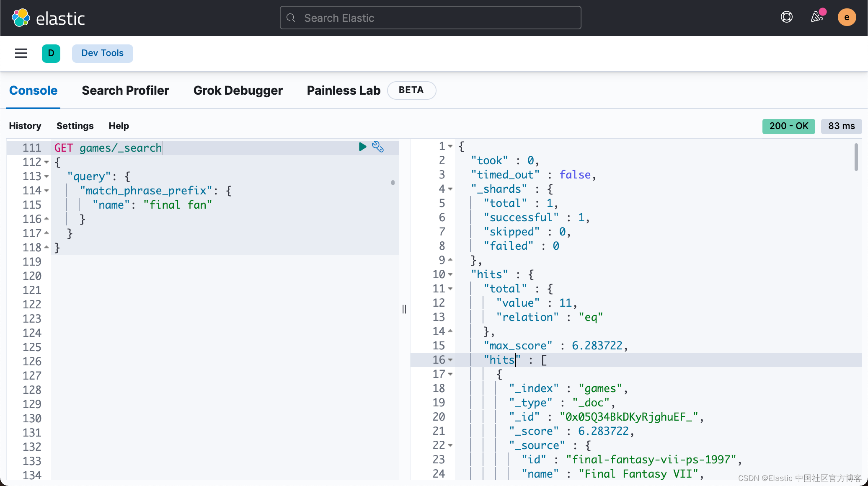Collapse the "hits" fold arrow at line 10
Viewport: 868px width, 486px height.
[x=450, y=274]
